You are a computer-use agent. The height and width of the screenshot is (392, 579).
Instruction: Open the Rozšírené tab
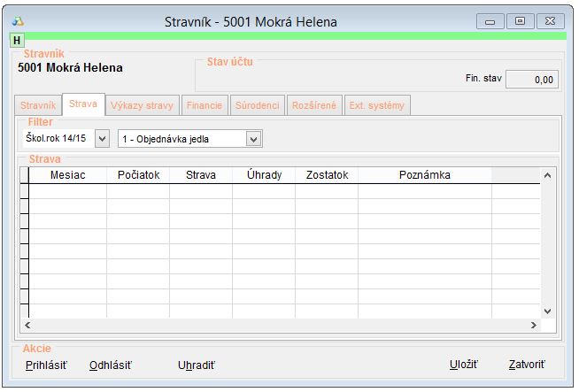click(x=313, y=105)
